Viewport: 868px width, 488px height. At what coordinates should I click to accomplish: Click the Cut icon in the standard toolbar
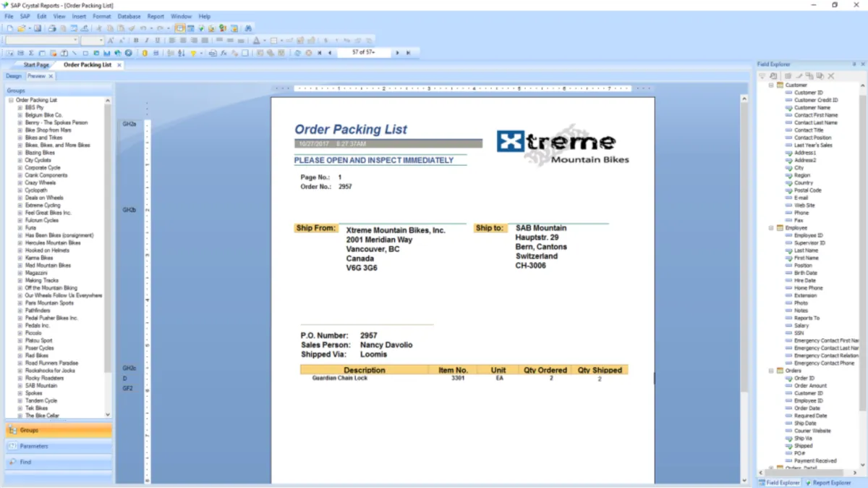99,28
